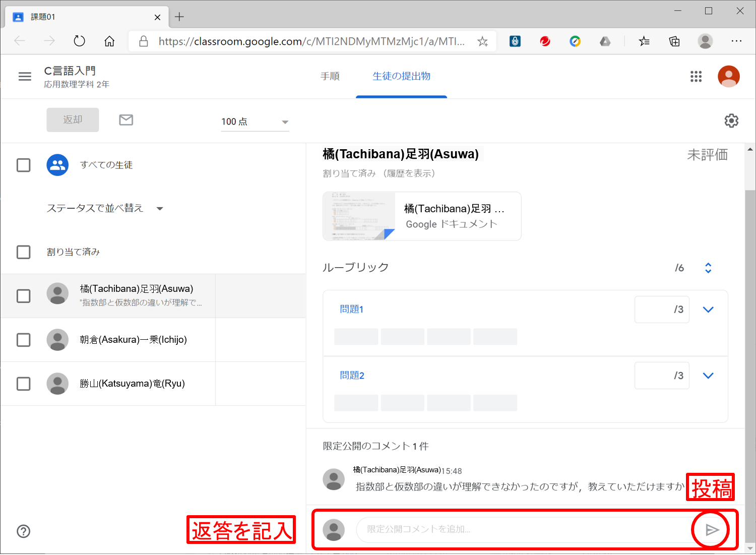Open assignment settings gear icon

(731, 120)
